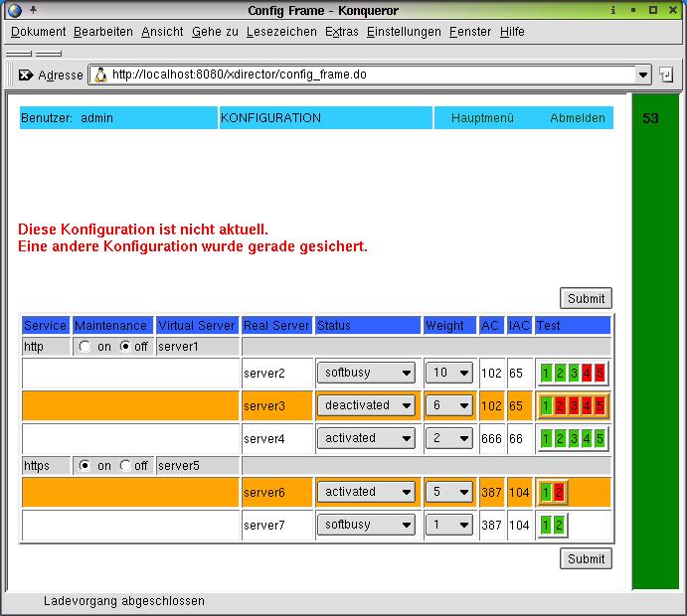Select the off radio for http maintenance

[x=125, y=347]
